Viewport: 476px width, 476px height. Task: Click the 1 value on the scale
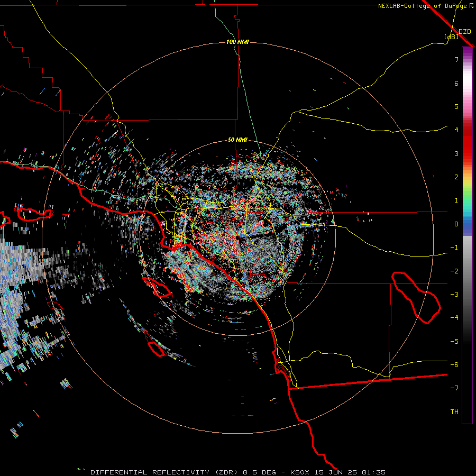pos(456,200)
